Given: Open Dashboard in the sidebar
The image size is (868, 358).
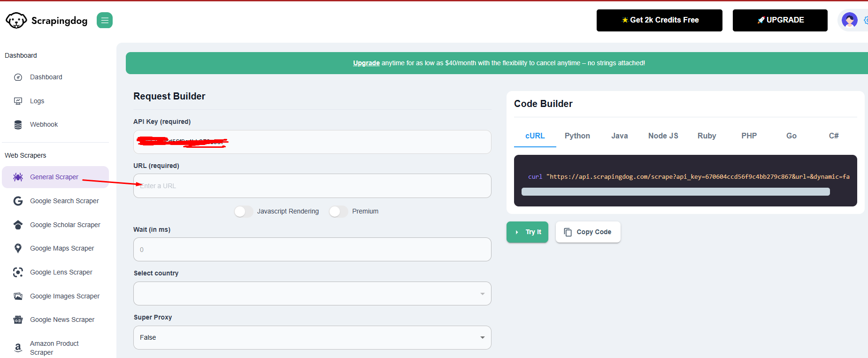Looking at the screenshot, I should tap(55, 77).
